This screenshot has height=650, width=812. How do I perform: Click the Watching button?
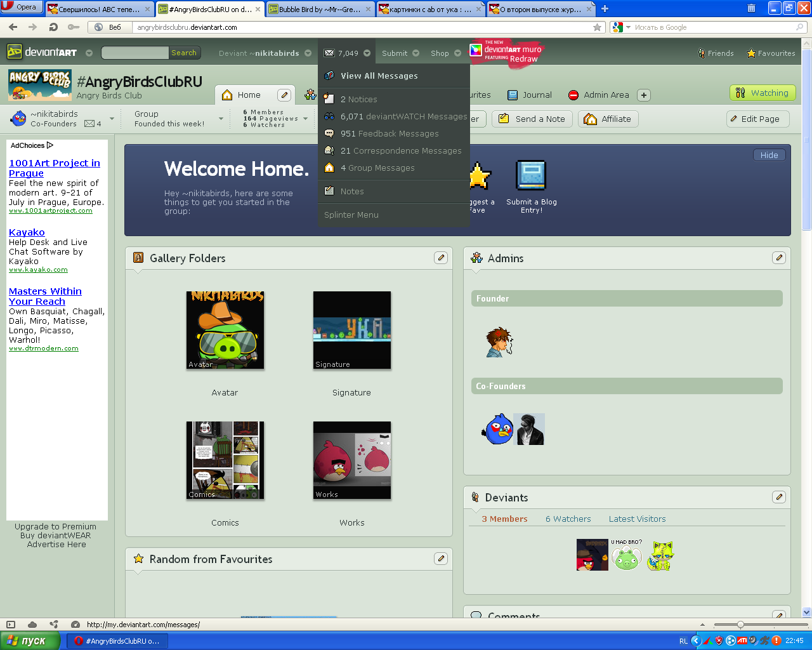pos(763,93)
